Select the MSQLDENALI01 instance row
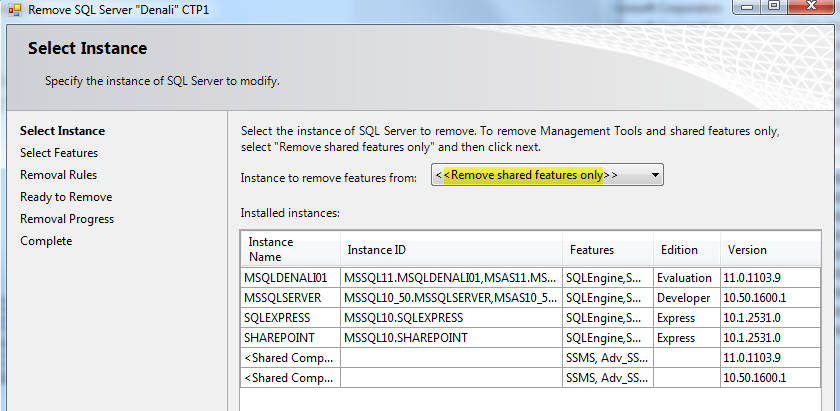The image size is (840, 411). click(x=530, y=278)
